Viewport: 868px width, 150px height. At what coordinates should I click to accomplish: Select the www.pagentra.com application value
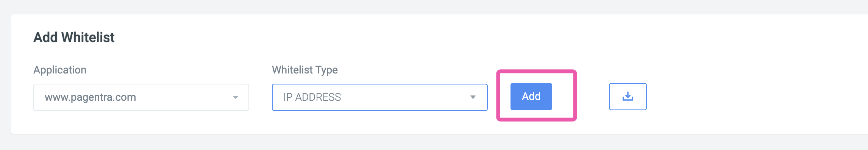coord(90,97)
